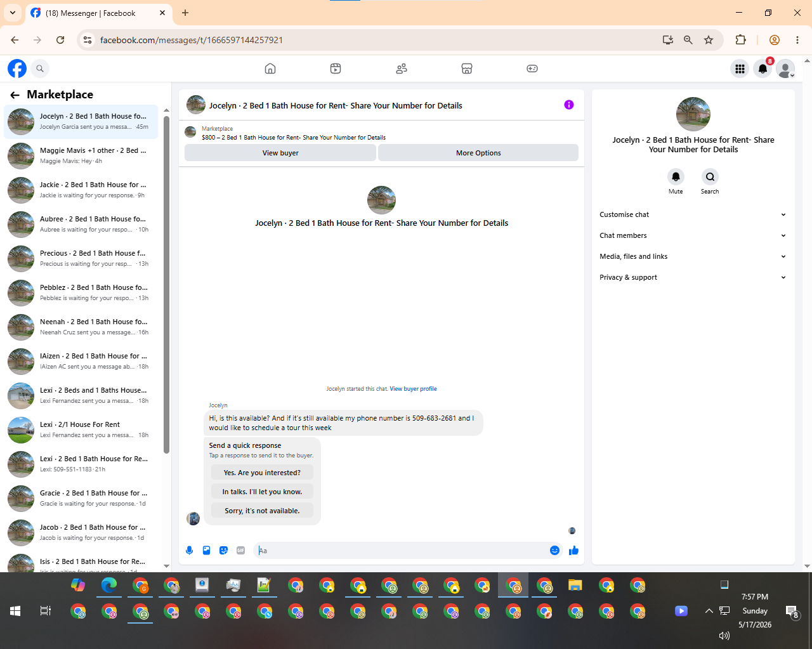Viewport: 812px width, 649px height.
Task: Open the Neenah conversation
Action: [81, 327]
